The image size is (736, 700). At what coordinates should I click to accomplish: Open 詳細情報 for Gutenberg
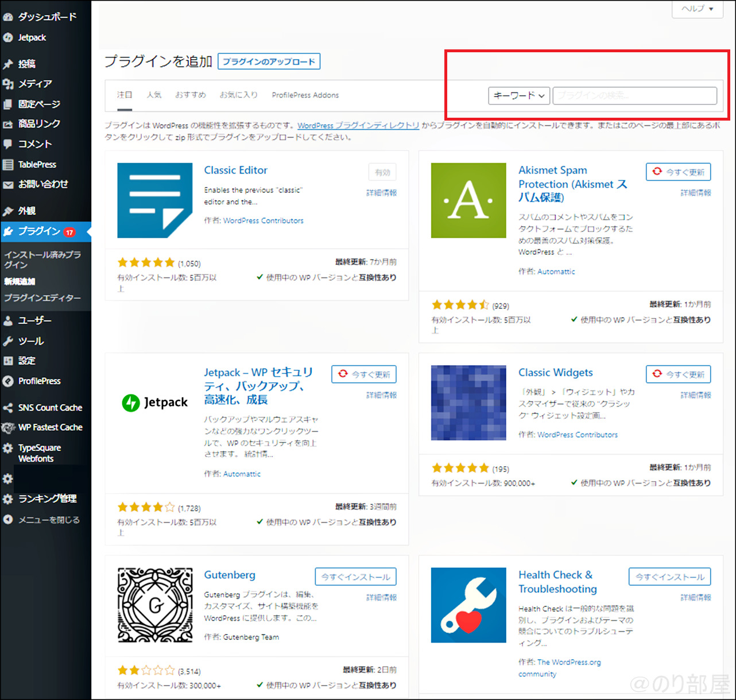[382, 598]
